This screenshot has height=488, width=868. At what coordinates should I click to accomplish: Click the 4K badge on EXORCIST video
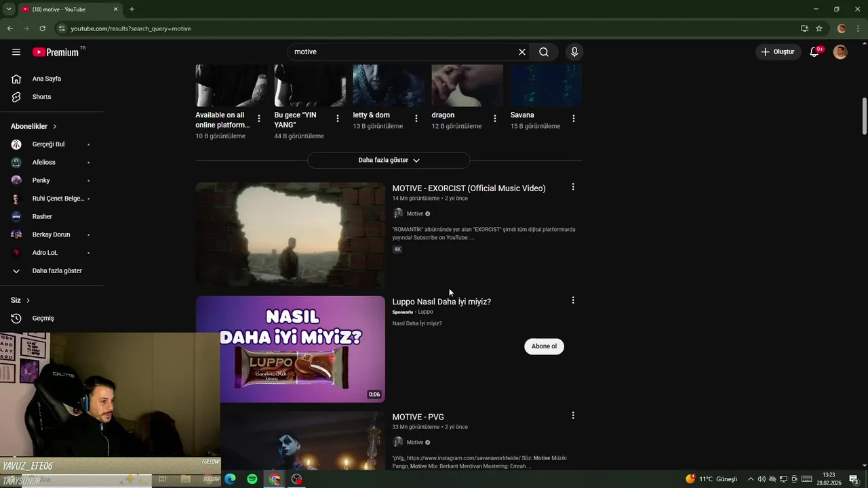[397, 249]
